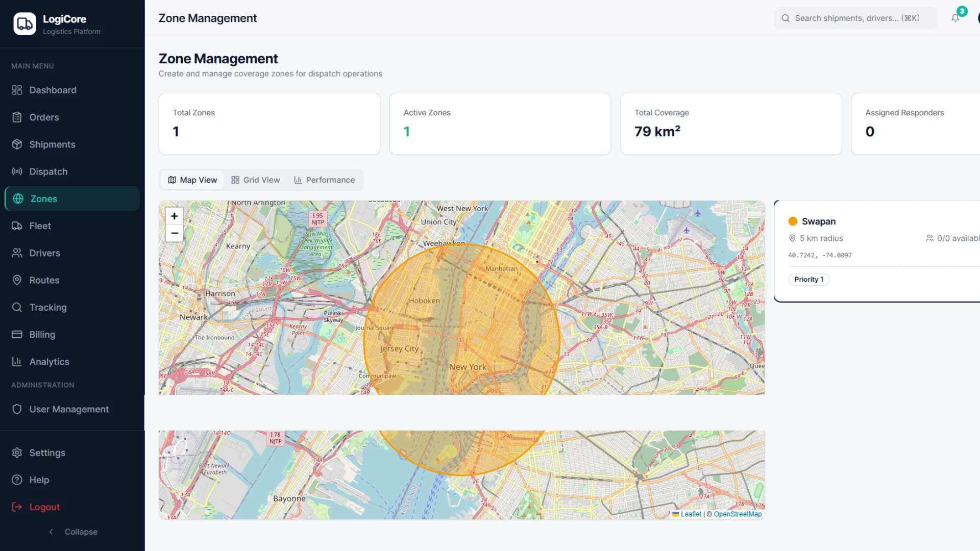Switch to the Performance tab

325,180
